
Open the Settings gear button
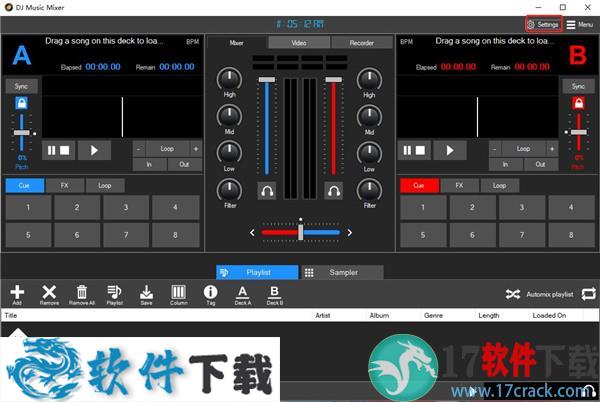pos(543,24)
